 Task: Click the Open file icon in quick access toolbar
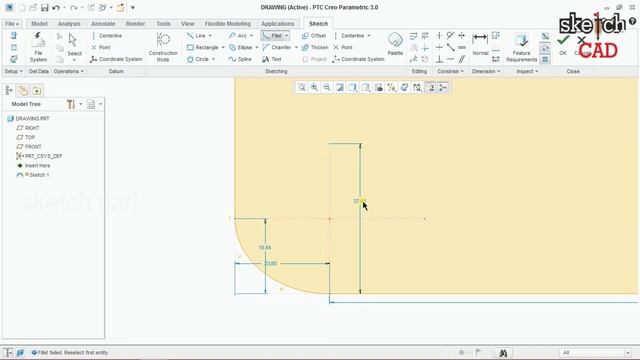click(x=33, y=8)
